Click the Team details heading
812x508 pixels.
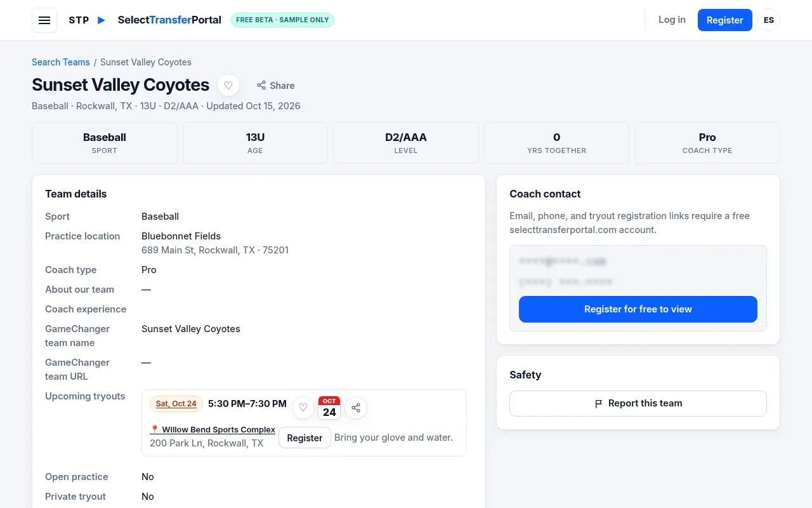coord(76,194)
